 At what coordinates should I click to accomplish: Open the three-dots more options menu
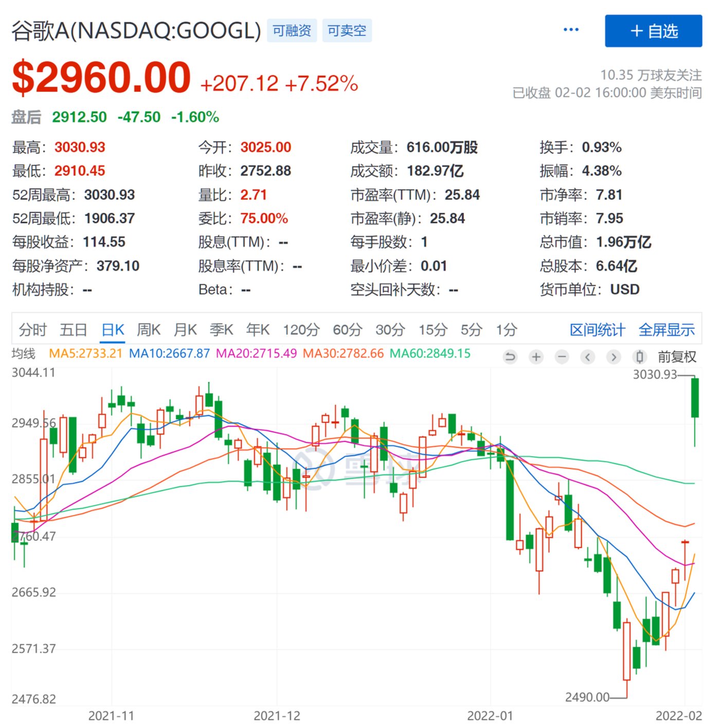coord(571,30)
